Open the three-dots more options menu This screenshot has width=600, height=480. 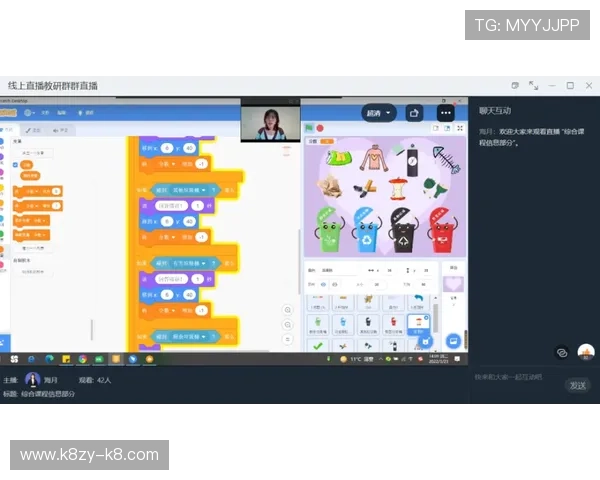(x=445, y=113)
